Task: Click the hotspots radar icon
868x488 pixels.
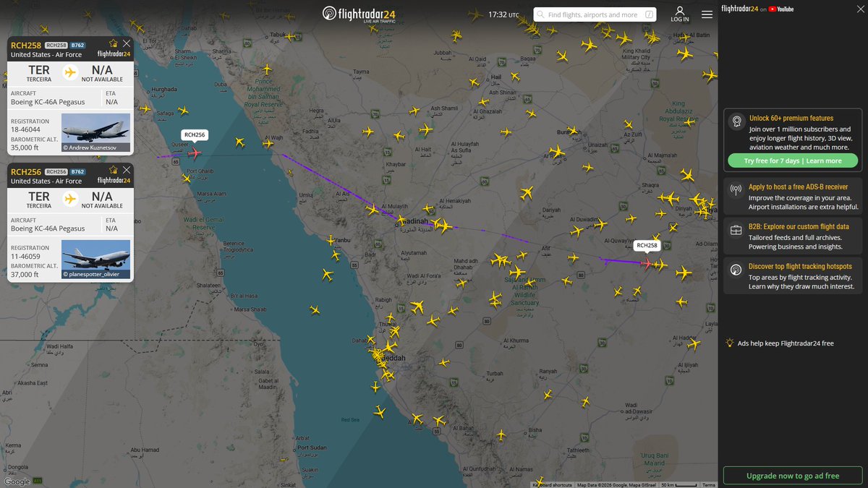Action: click(x=736, y=270)
